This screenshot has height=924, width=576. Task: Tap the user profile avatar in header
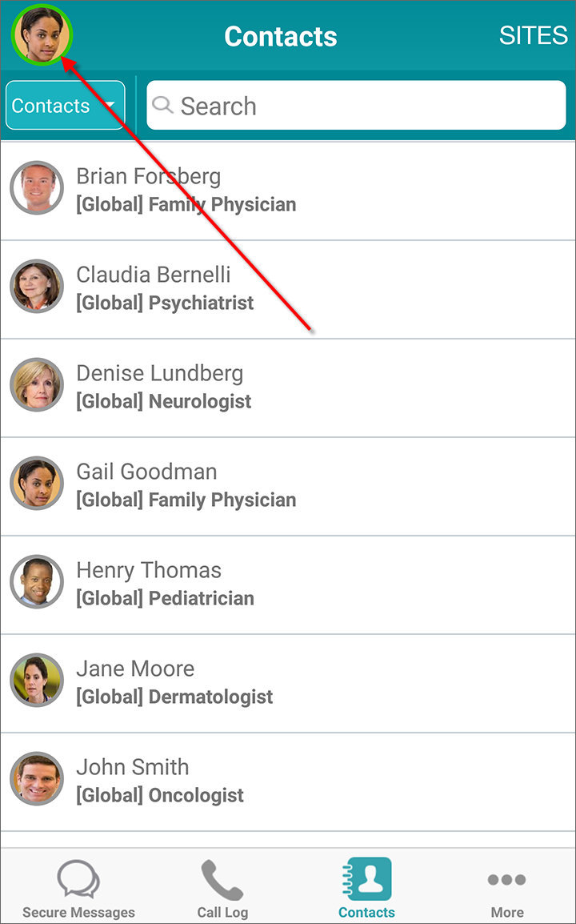pyautogui.click(x=42, y=37)
